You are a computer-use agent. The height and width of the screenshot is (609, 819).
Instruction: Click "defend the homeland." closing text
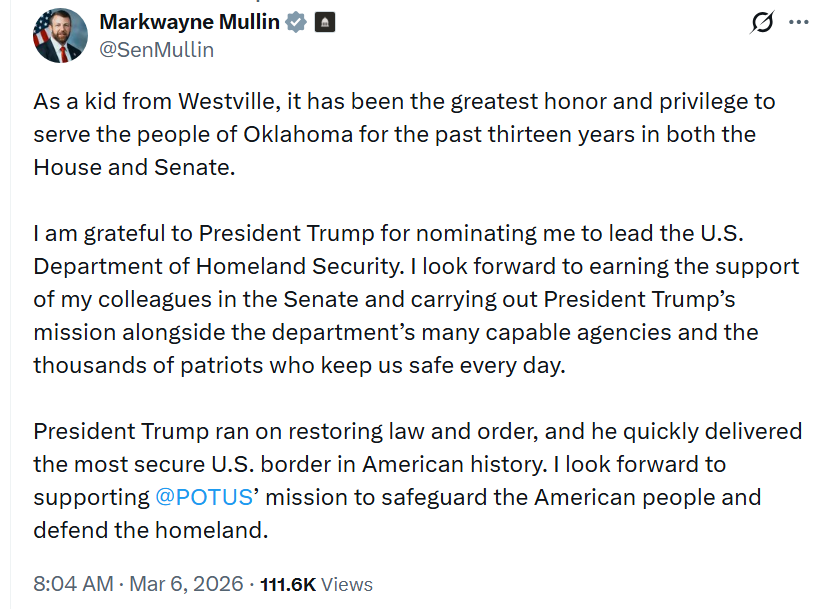point(151,530)
